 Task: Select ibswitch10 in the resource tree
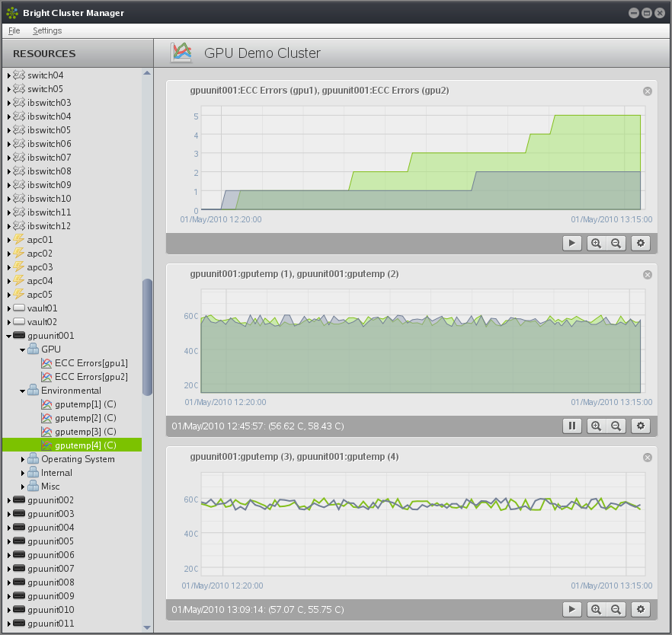tap(49, 198)
